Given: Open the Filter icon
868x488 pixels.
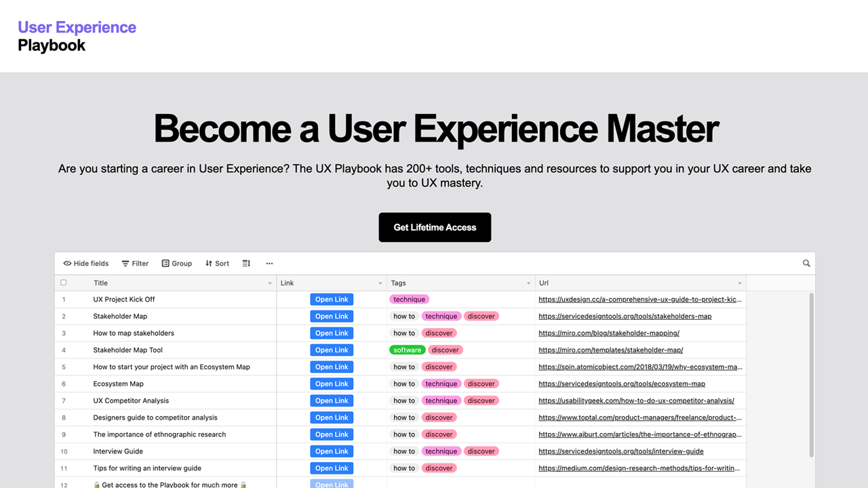Looking at the screenshot, I should pyautogui.click(x=125, y=263).
